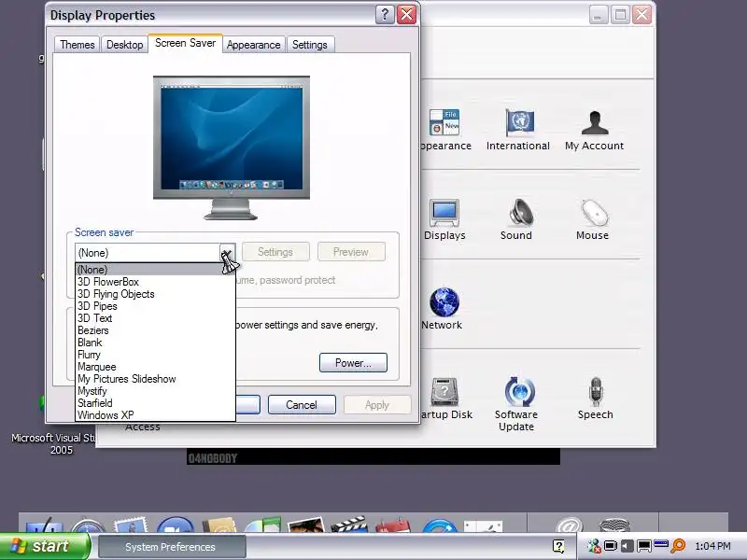This screenshot has height=560, width=747.
Task: Click the Mail stamp dock icon
Action: (131, 525)
